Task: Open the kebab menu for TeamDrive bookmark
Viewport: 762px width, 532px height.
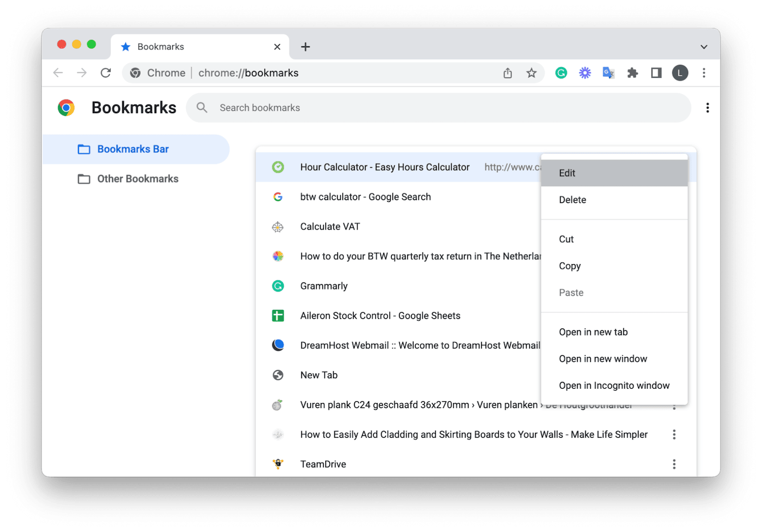Action: point(674,464)
